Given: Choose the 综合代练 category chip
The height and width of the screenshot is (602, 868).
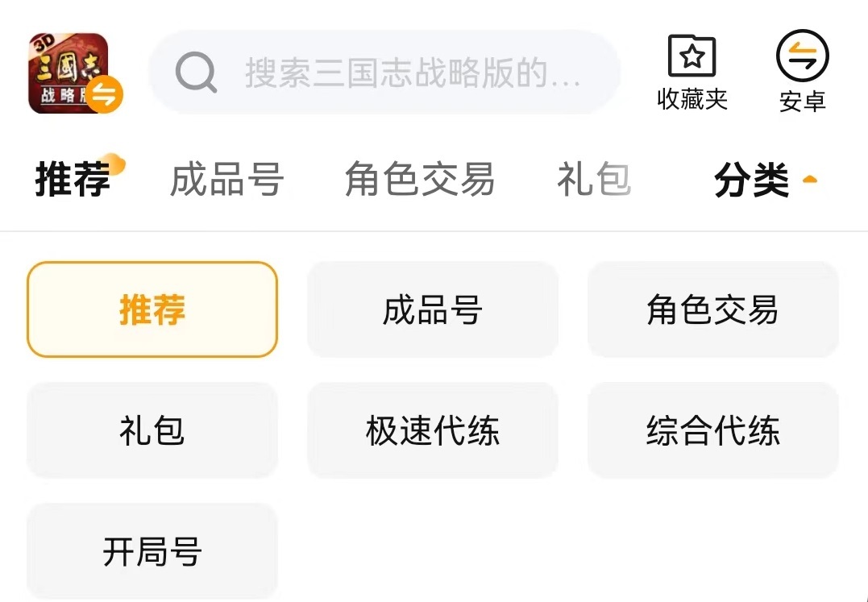Looking at the screenshot, I should click(712, 430).
